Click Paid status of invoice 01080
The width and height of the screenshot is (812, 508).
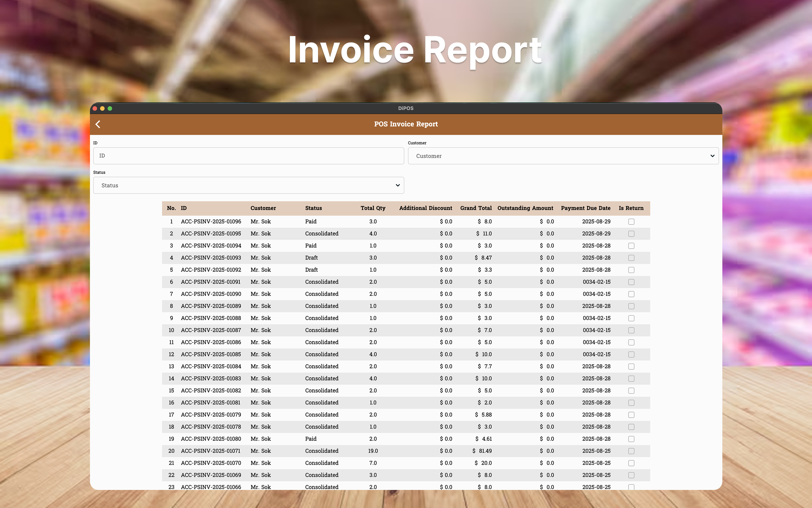pos(311,439)
